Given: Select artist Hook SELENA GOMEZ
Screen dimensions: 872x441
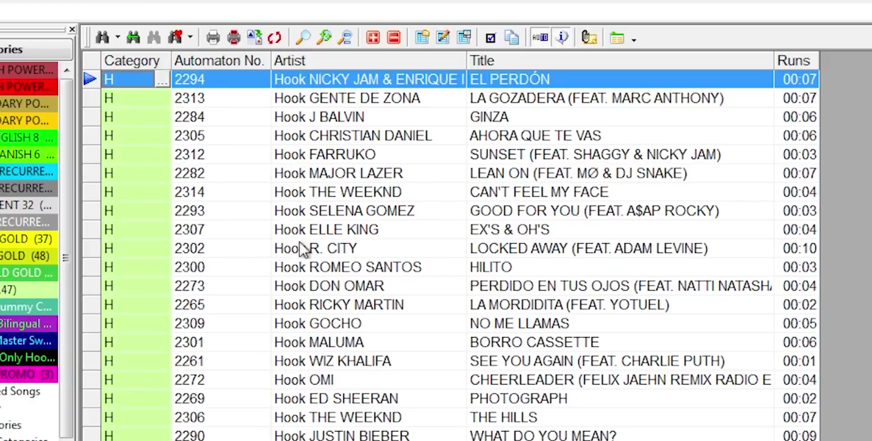Looking at the screenshot, I should pos(344,211).
